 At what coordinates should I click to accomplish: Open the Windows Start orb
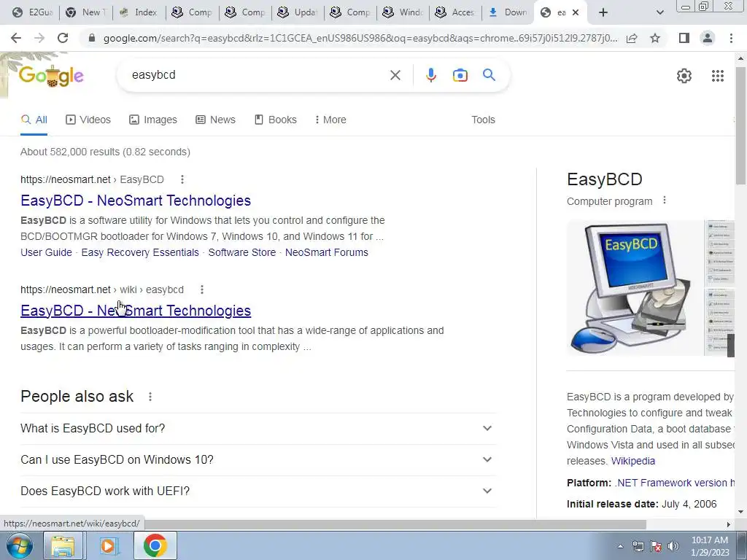pyautogui.click(x=20, y=545)
